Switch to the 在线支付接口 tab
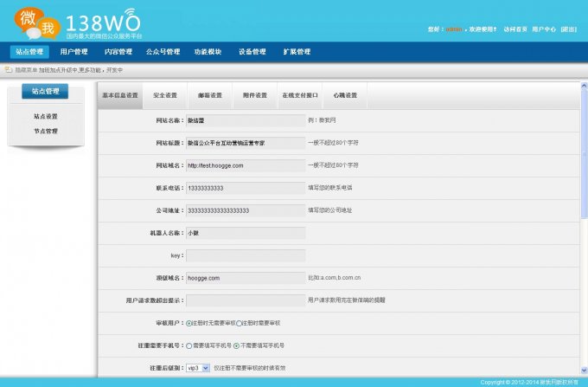Viewport: 588px width, 387px height. pyautogui.click(x=300, y=95)
